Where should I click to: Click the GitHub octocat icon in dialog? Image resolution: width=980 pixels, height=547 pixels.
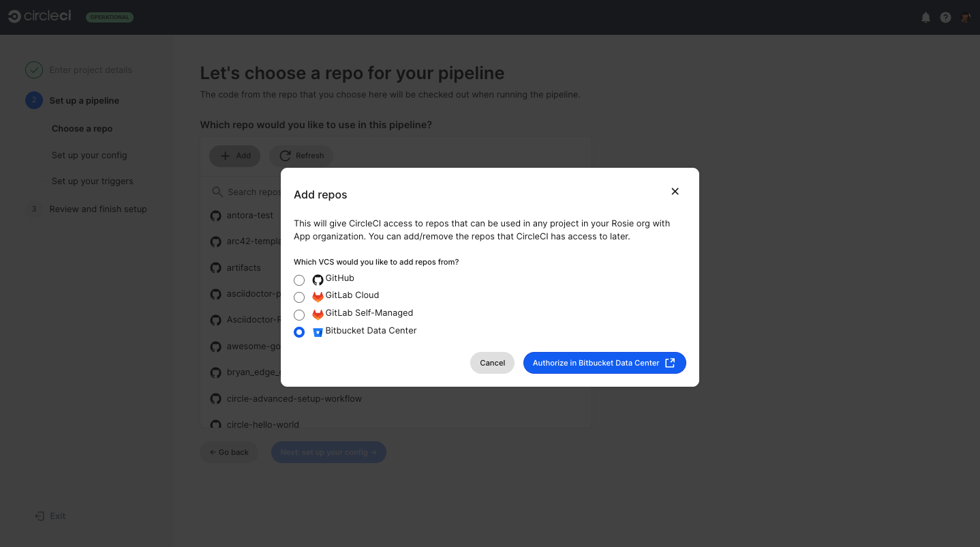318,280
